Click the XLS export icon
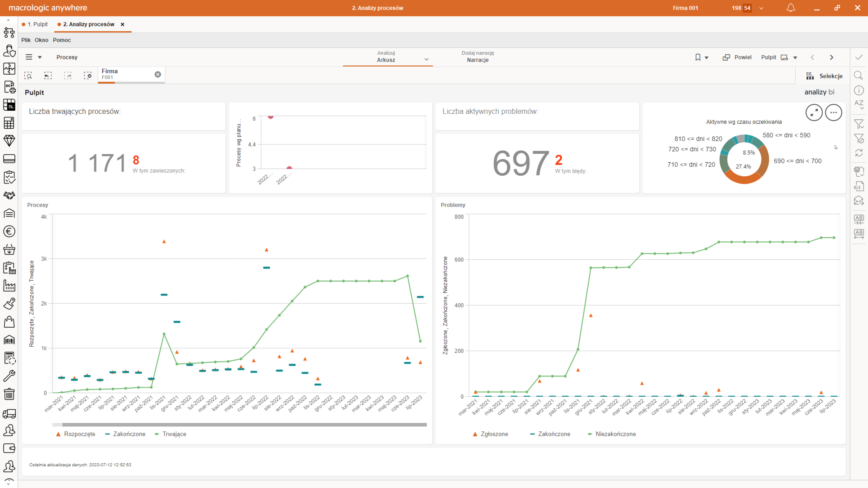Image resolution: width=868 pixels, height=488 pixels. coord(859,186)
